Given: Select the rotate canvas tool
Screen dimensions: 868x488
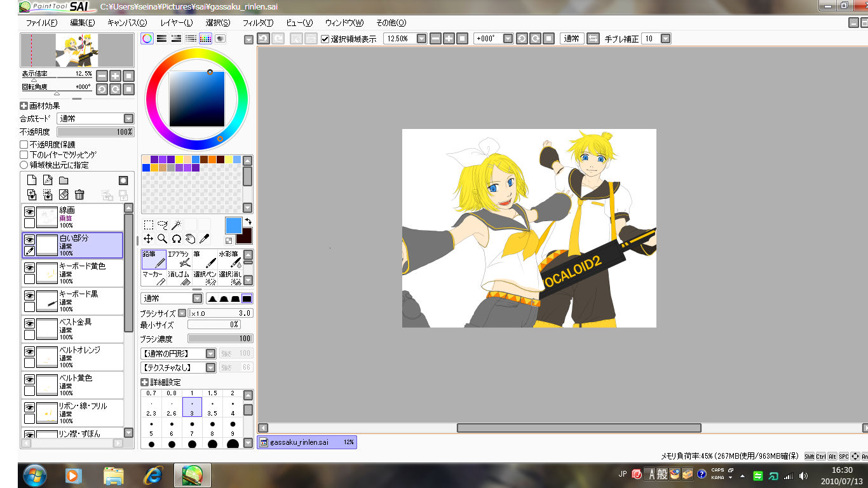Looking at the screenshot, I should click(x=176, y=239).
